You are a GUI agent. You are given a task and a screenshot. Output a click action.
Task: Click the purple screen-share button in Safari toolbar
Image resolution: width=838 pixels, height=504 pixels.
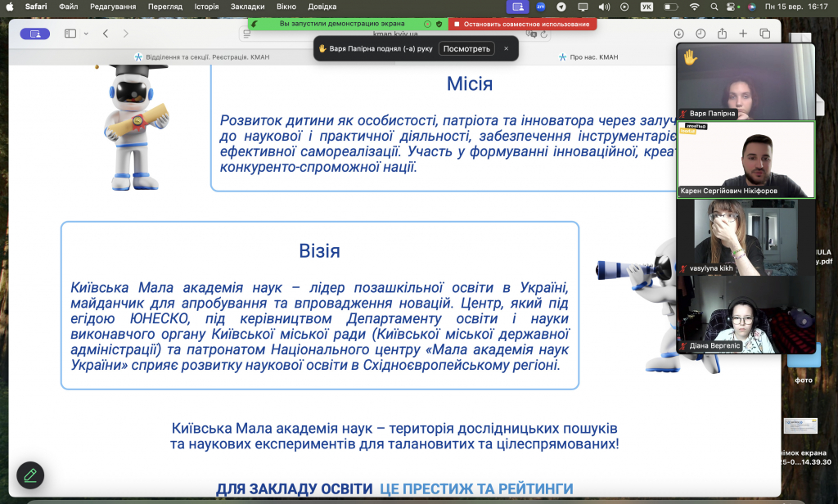[x=34, y=34]
